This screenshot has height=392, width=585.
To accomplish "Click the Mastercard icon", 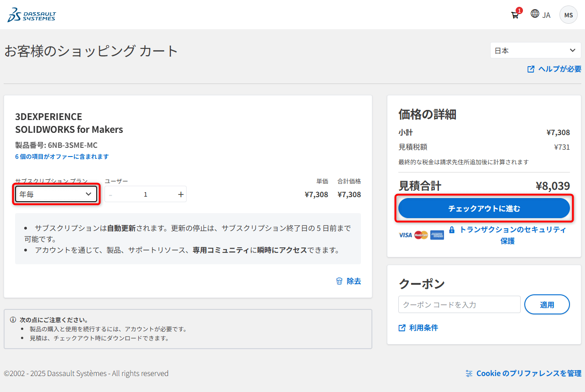I will click(421, 235).
